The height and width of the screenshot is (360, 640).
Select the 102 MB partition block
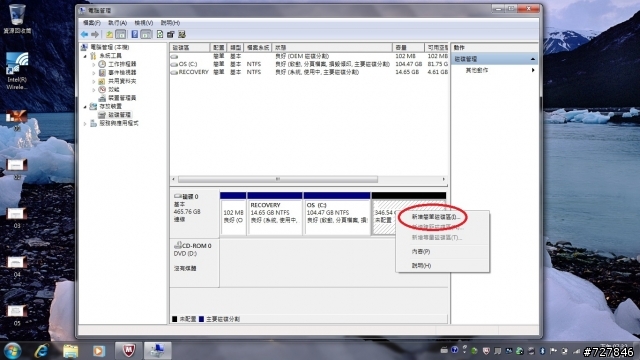pyautogui.click(x=233, y=214)
